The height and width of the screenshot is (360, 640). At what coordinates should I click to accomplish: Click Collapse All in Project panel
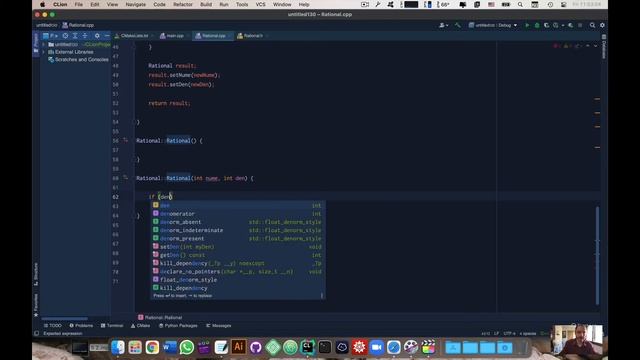85,36
